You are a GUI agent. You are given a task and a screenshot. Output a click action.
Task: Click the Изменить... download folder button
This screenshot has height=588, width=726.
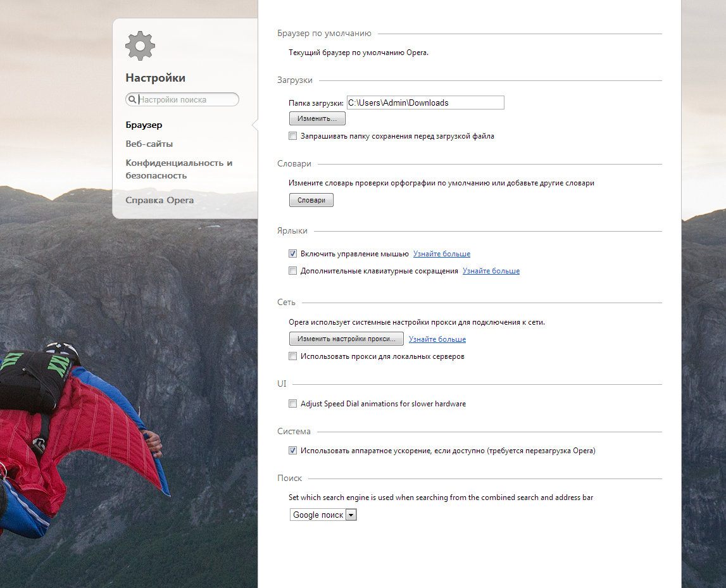pyautogui.click(x=317, y=118)
